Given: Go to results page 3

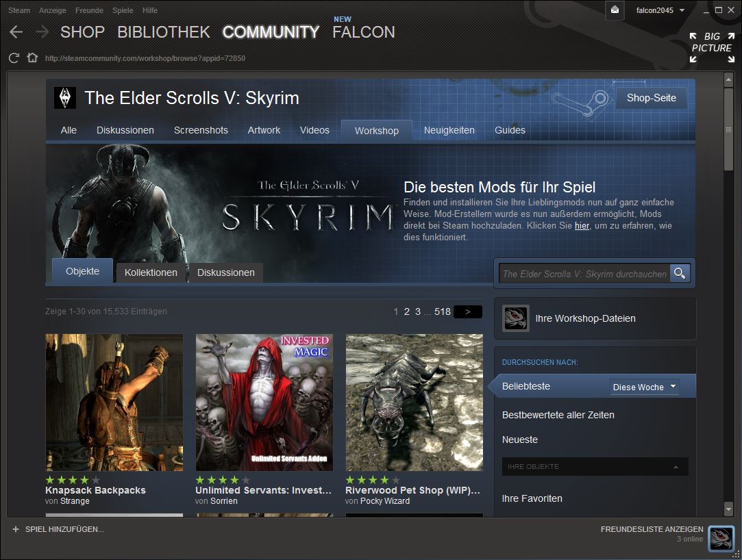Looking at the screenshot, I should pos(418,311).
